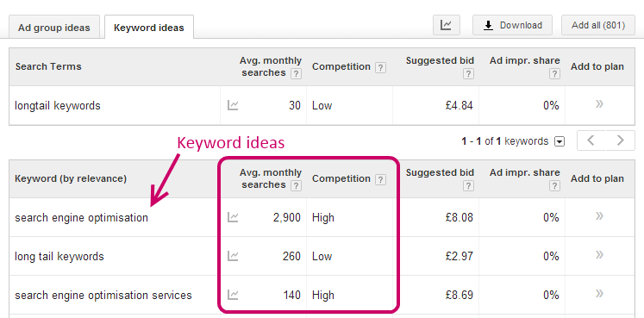Expand the keywords-per-page dropdown arrow
The width and height of the screenshot is (644, 318).
[x=559, y=142]
